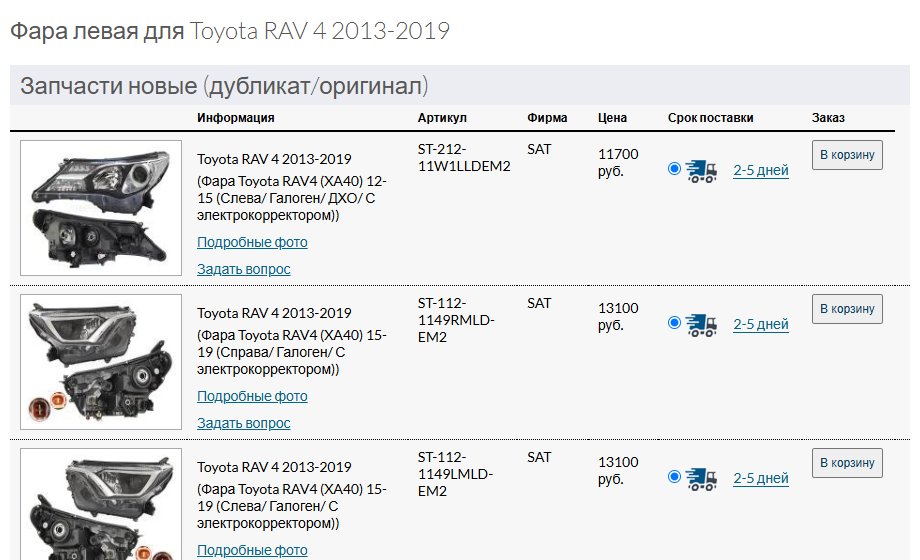Click the 'Артикул' column header
This screenshot has height=560, width=920.
point(442,117)
